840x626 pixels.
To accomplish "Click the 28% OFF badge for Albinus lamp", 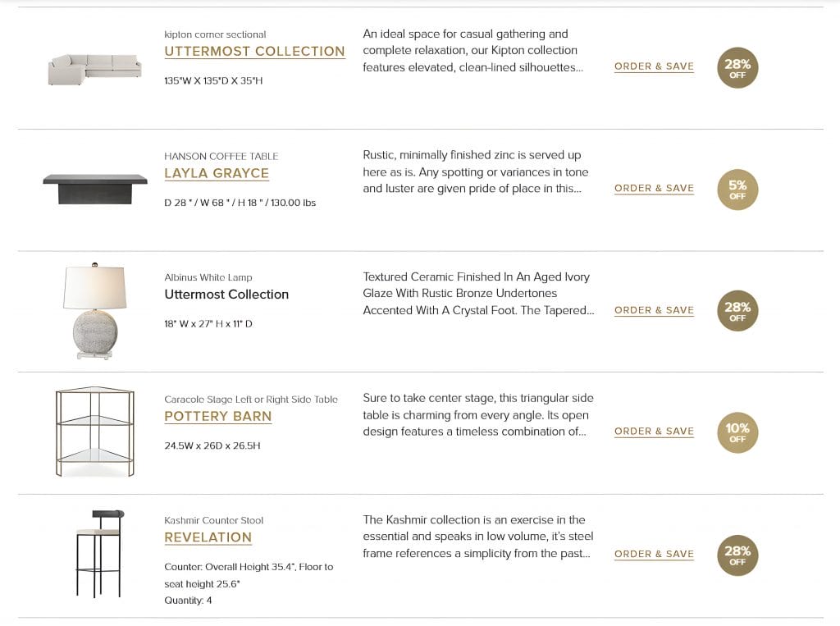I will tap(737, 312).
